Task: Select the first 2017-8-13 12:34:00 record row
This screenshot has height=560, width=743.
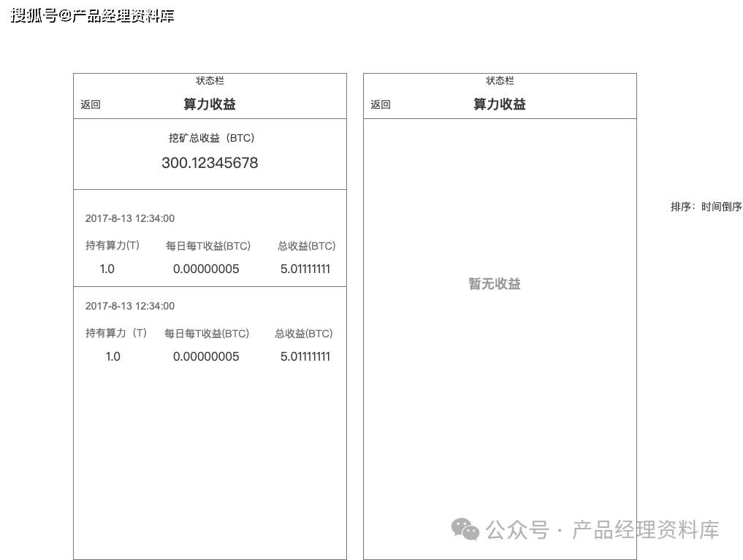Action: [129, 218]
